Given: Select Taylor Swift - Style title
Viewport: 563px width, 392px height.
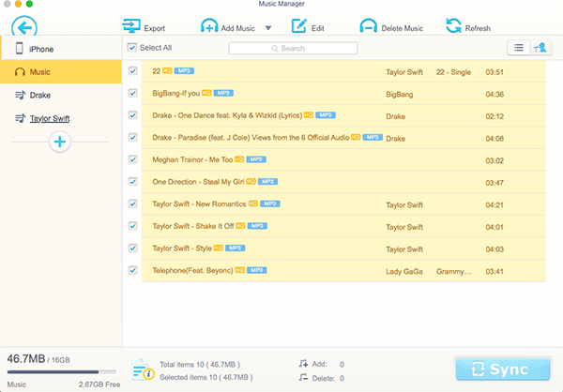Looking at the screenshot, I should click(x=182, y=249).
